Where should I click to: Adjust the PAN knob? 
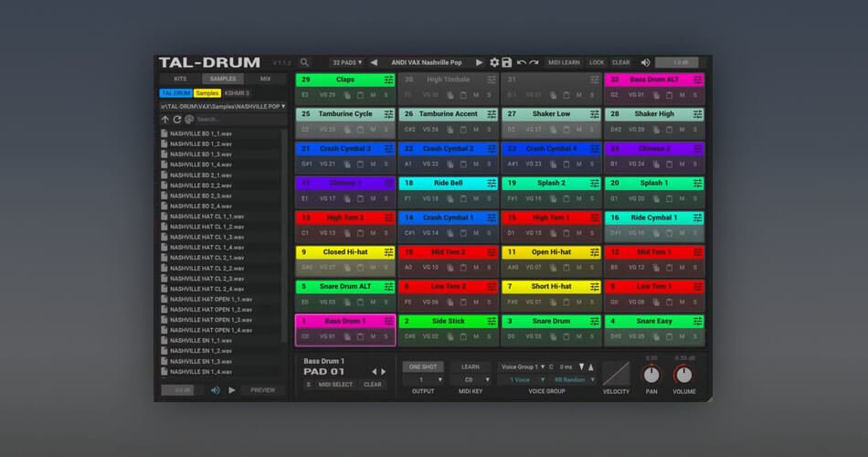[x=651, y=375]
